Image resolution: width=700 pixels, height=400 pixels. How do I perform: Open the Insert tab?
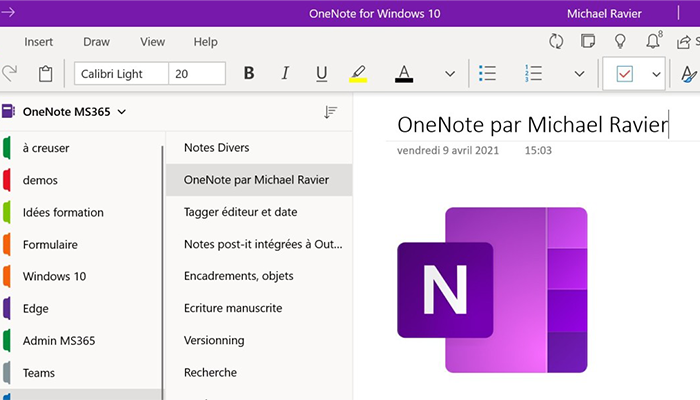pyautogui.click(x=38, y=42)
